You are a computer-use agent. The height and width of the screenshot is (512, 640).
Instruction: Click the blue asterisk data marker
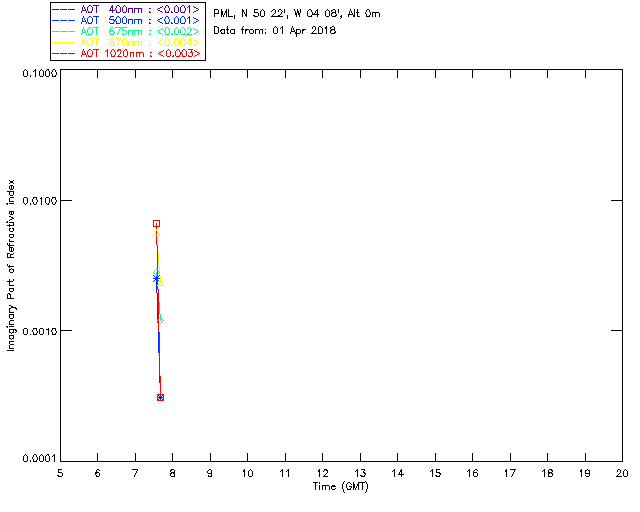click(156, 278)
